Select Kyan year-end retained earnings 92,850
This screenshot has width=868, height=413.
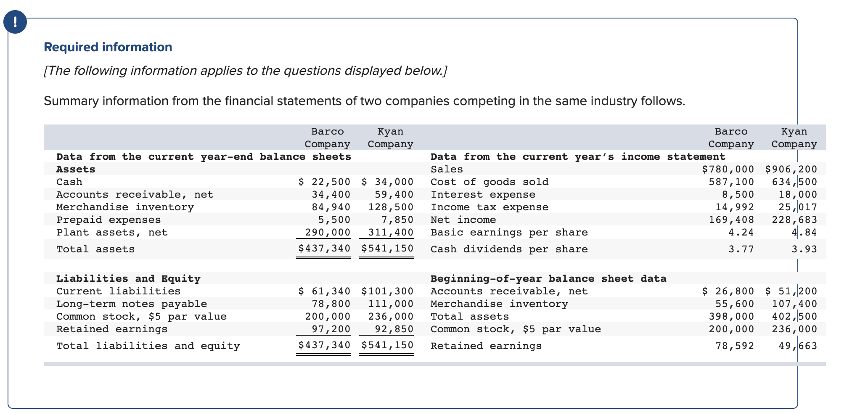(394, 329)
